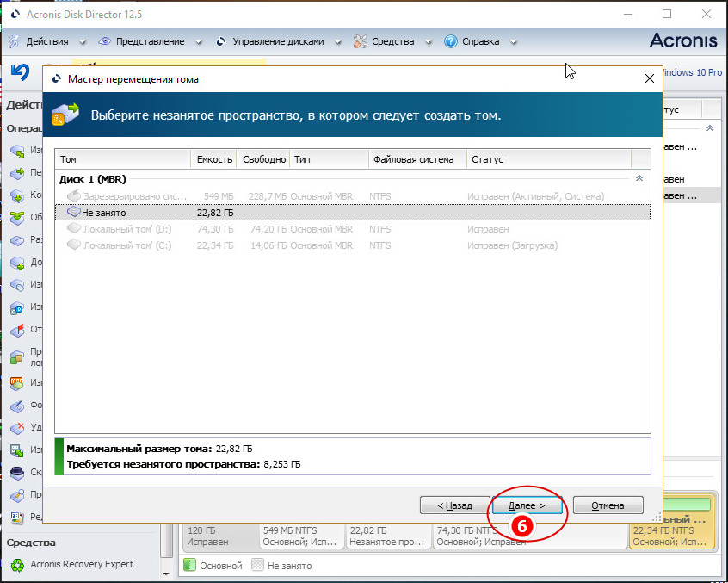Expand the dropdown arrow next to Действия

[x=83, y=42]
